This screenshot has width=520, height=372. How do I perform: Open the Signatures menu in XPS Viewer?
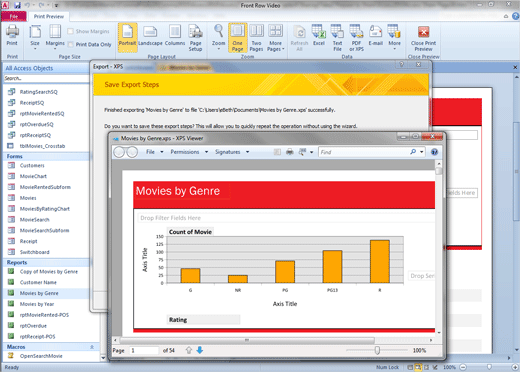232,152
